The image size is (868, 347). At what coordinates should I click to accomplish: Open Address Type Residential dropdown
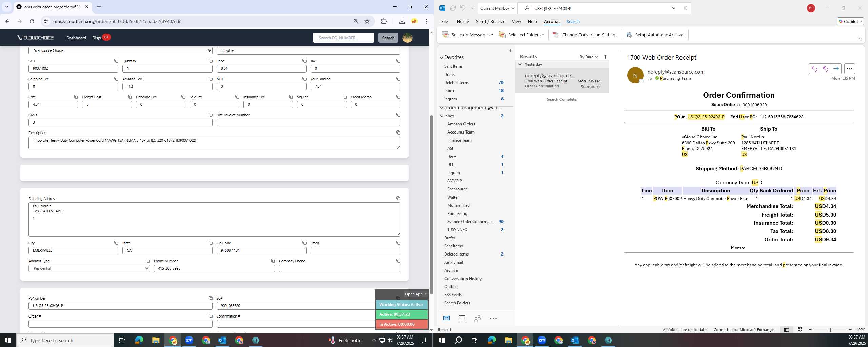pos(89,268)
